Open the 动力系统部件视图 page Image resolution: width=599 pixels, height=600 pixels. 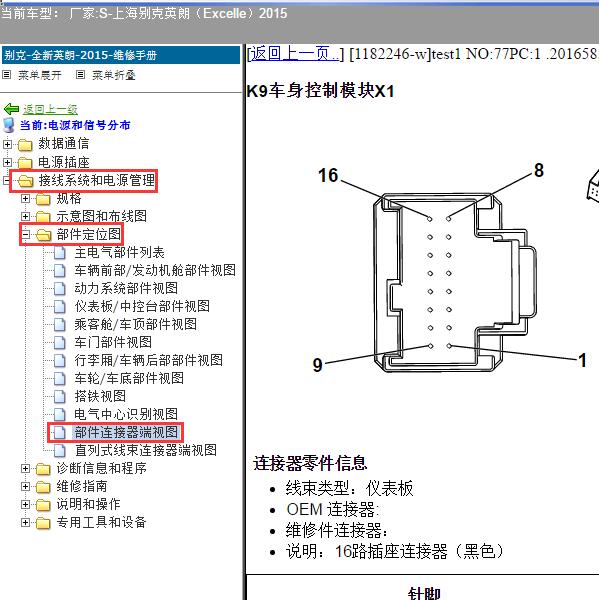126,289
